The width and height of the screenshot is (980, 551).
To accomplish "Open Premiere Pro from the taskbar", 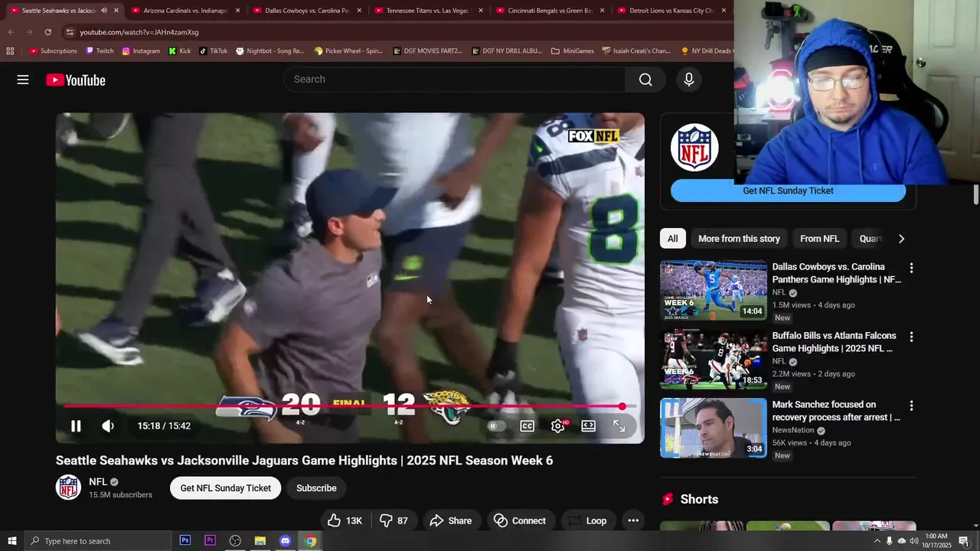I will pos(210,541).
